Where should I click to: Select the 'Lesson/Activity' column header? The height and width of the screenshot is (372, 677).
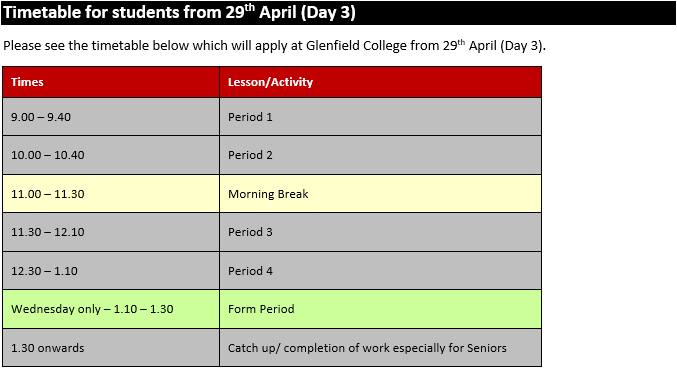380,82
